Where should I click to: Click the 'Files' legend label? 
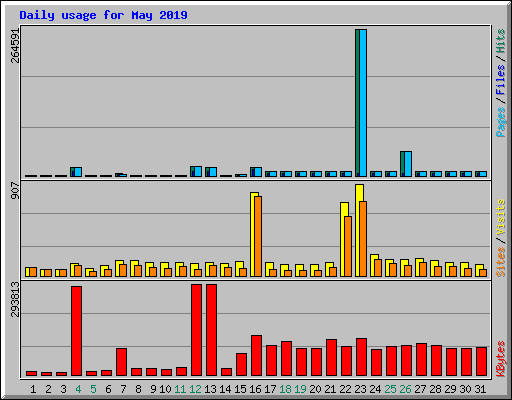[x=501, y=79]
